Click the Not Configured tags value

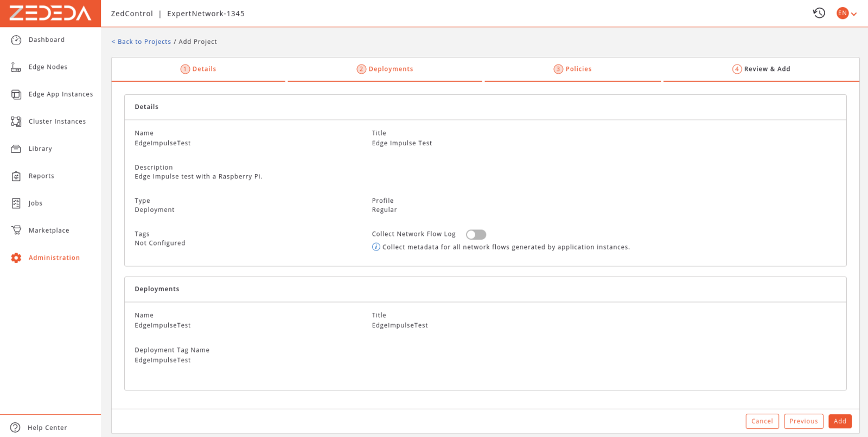[160, 243]
